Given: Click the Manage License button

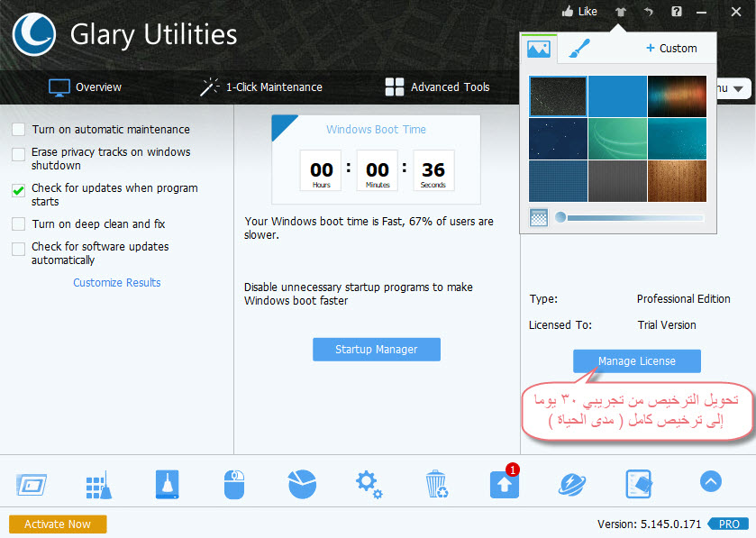Looking at the screenshot, I should (x=636, y=361).
